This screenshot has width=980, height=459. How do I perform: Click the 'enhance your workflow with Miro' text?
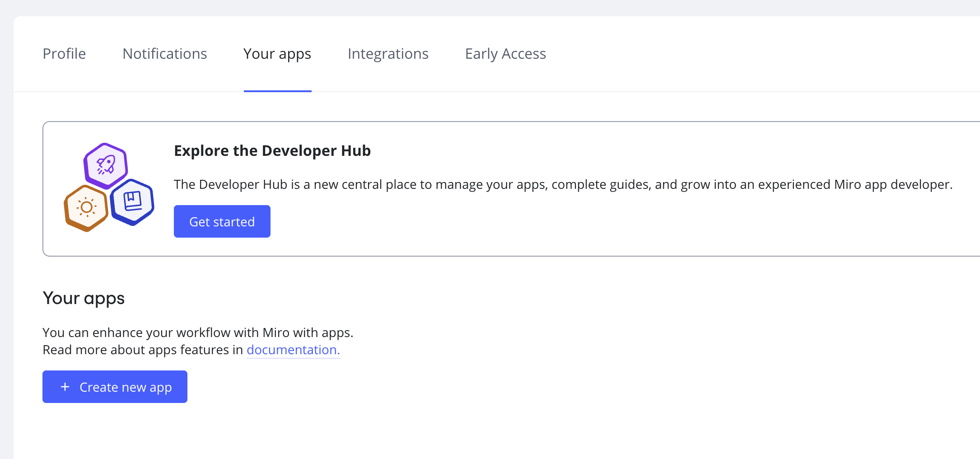click(198, 333)
